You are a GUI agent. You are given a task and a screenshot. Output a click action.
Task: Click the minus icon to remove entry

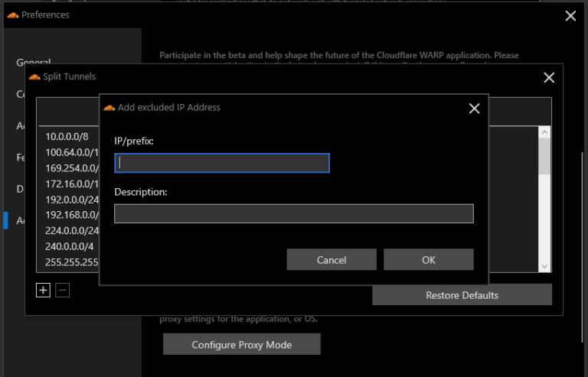pyautogui.click(x=63, y=291)
